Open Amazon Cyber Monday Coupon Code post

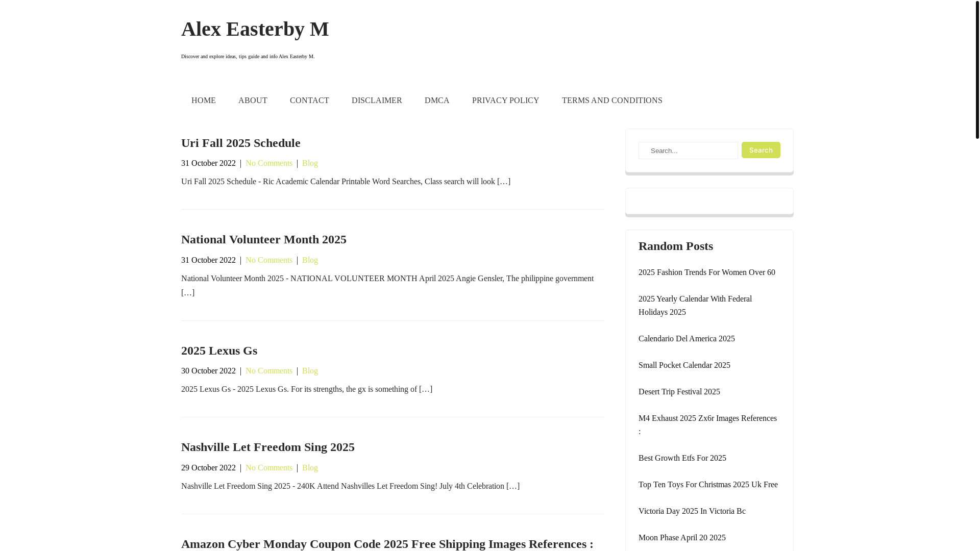click(387, 544)
